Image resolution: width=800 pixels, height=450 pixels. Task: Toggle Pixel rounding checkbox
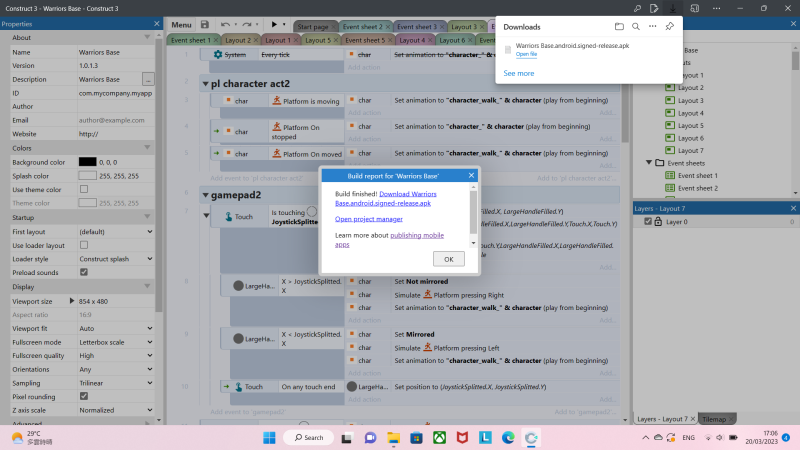click(84, 396)
